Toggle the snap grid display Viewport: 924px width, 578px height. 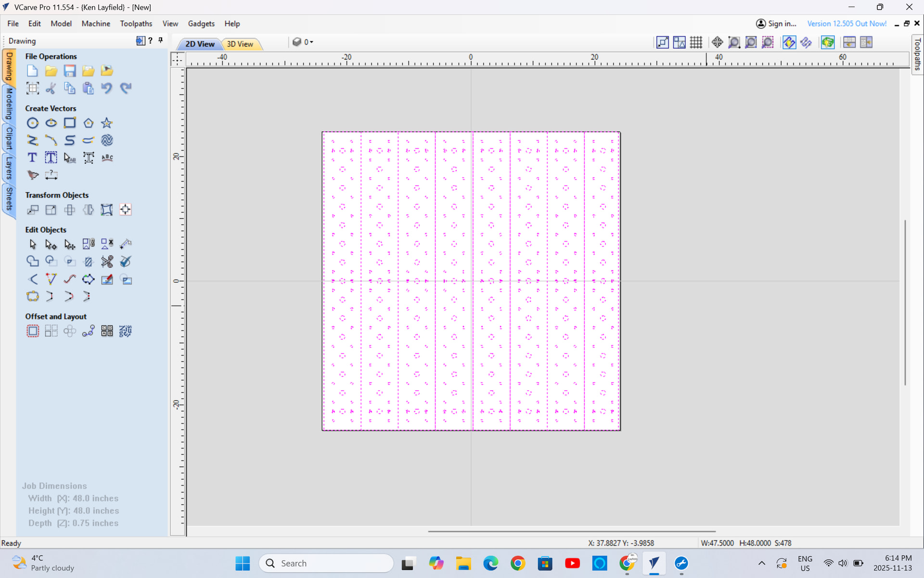[x=696, y=42]
